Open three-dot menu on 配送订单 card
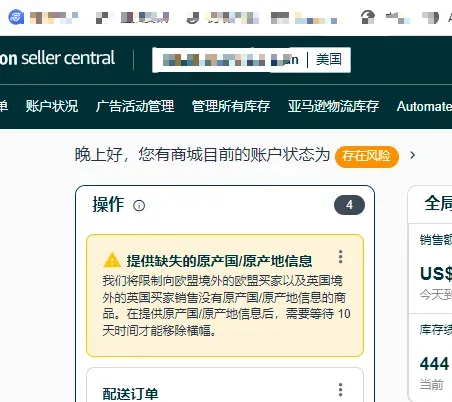 (x=340, y=390)
